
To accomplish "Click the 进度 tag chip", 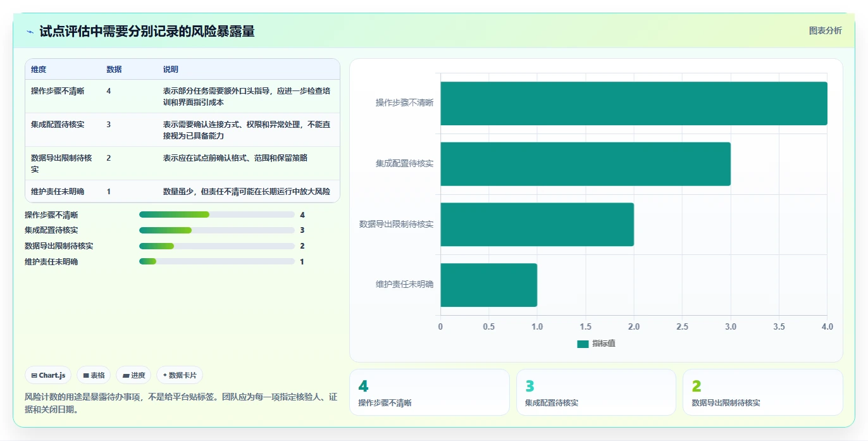I will pos(133,375).
